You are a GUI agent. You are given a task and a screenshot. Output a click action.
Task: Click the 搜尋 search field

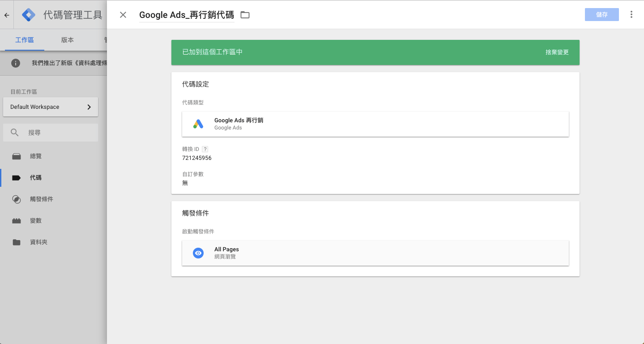tap(51, 133)
